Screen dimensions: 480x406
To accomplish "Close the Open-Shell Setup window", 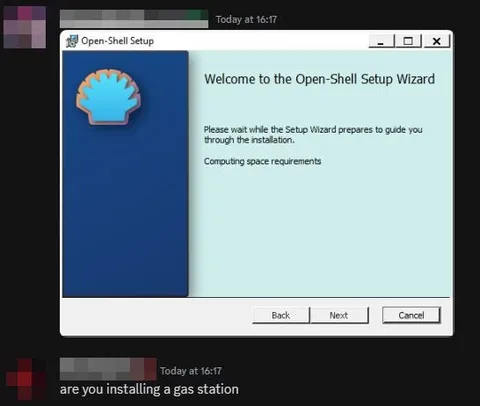I will click(x=437, y=41).
